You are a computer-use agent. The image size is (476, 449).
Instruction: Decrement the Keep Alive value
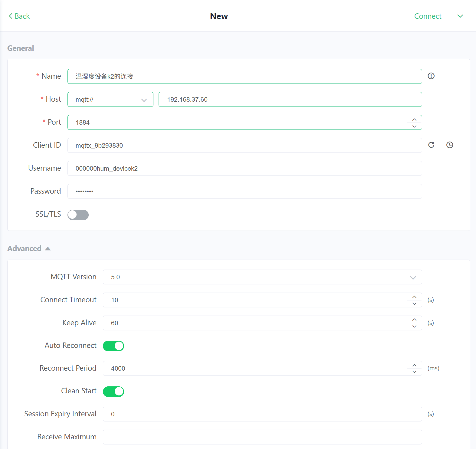[x=414, y=326]
